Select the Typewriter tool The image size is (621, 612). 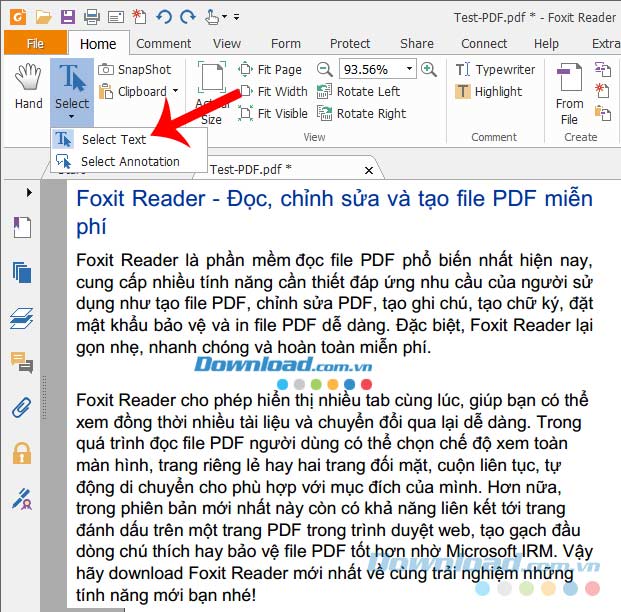coord(495,70)
